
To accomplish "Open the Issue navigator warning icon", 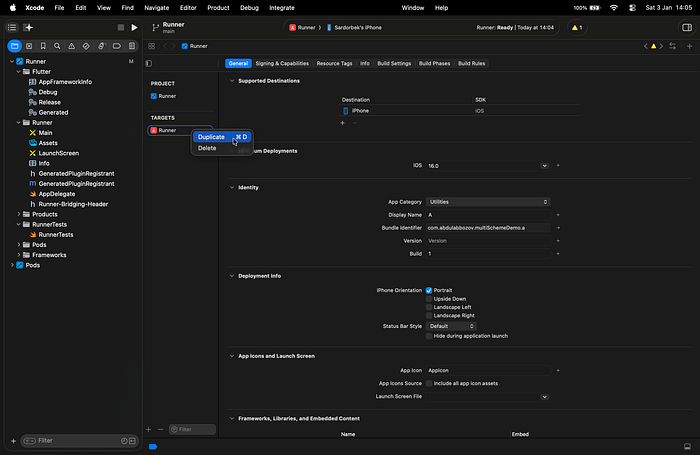I will 71,46.
